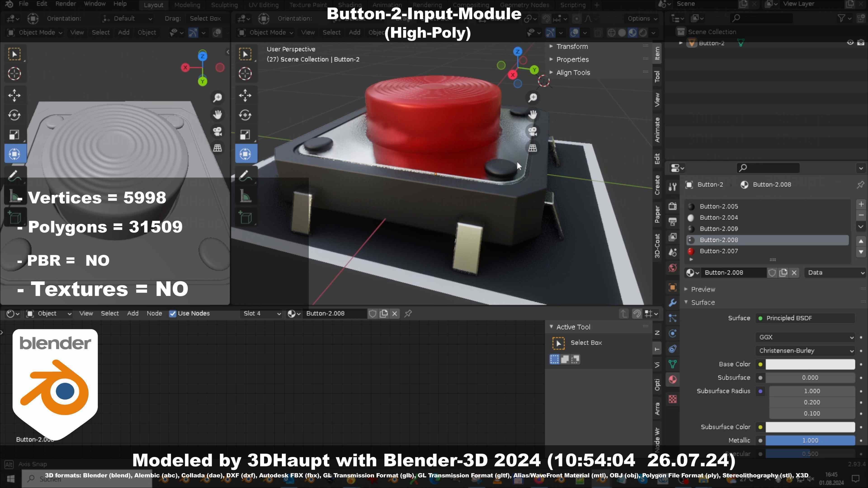Image resolution: width=868 pixels, height=488 pixels.
Task: Collapse the Surface panel
Action: (x=703, y=303)
